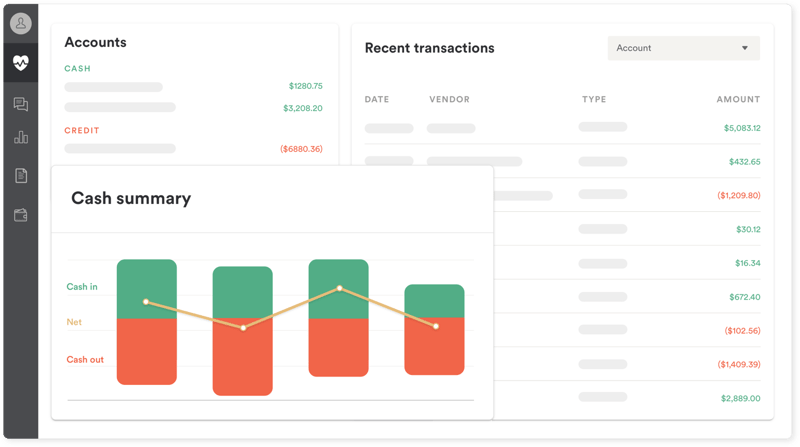
Task: Open the bar chart reports icon
Action: [20, 138]
